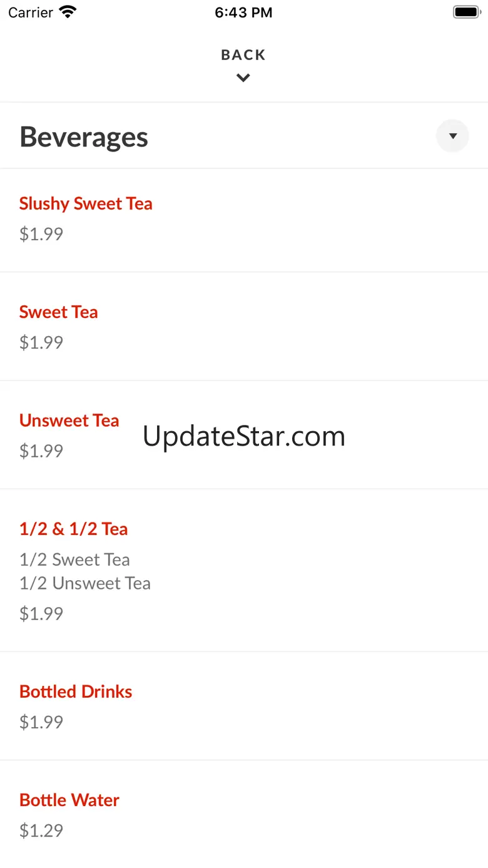The width and height of the screenshot is (488, 868).
Task: Open the Beverages category dropdown arrow
Action: (x=452, y=136)
